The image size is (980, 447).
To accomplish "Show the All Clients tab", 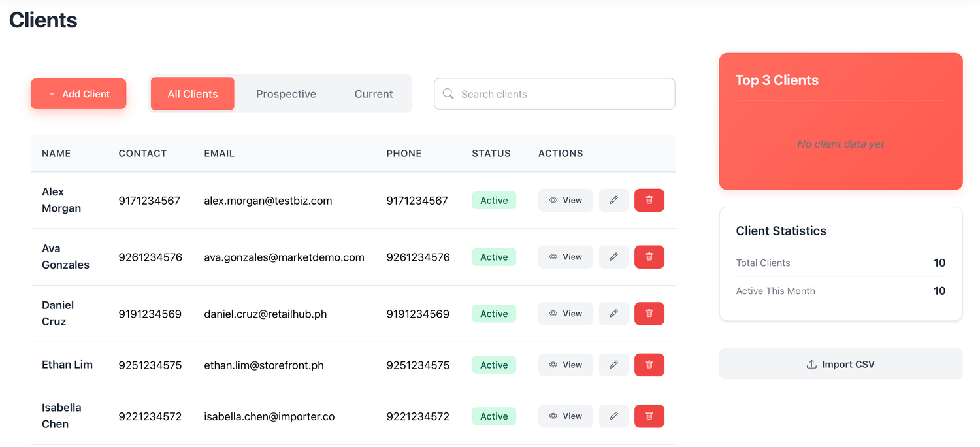I will (192, 94).
